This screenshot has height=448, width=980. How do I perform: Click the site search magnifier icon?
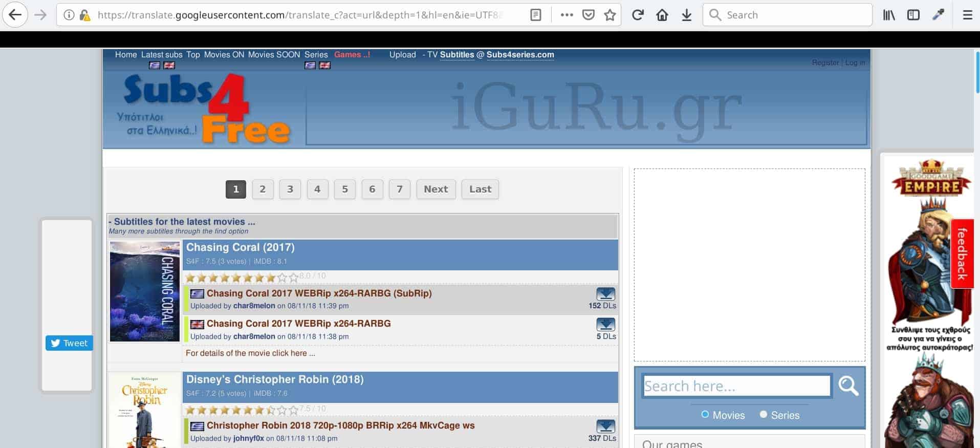[848, 386]
